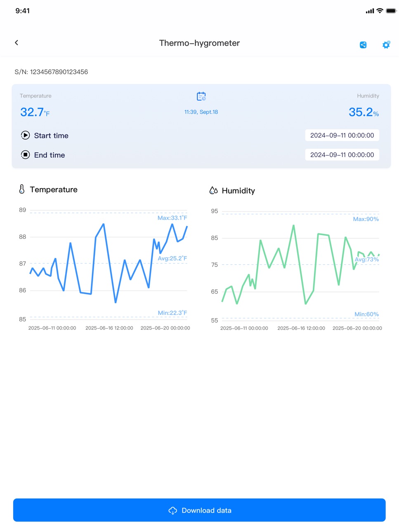This screenshot has height=532, width=399.
Task: Tap the 35.2% humidity reading
Action: pyautogui.click(x=364, y=112)
